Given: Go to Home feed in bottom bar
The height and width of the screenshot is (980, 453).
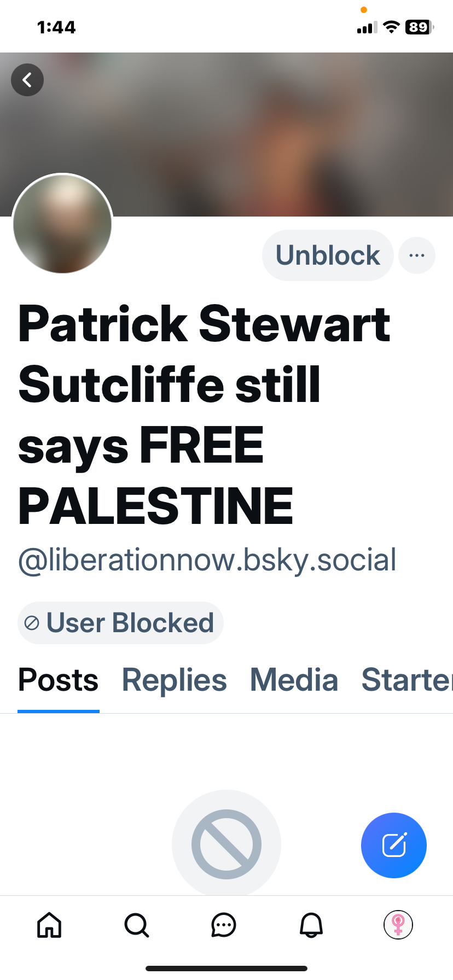Looking at the screenshot, I should pyautogui.click(x=49, y=925).
